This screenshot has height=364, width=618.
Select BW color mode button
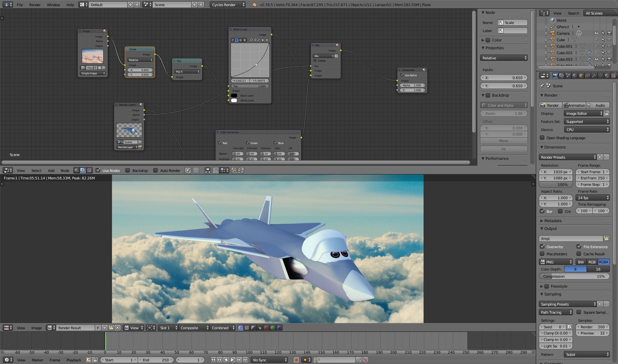(581, 262)
